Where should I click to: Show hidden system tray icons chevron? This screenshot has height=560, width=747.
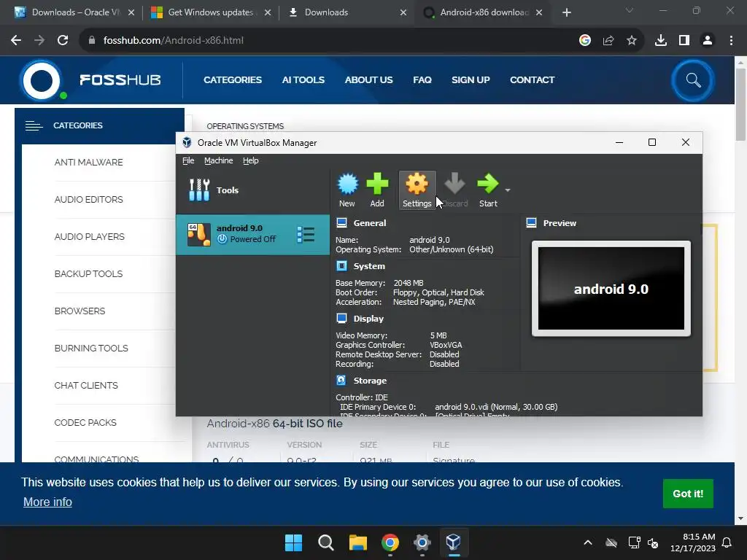588,542
